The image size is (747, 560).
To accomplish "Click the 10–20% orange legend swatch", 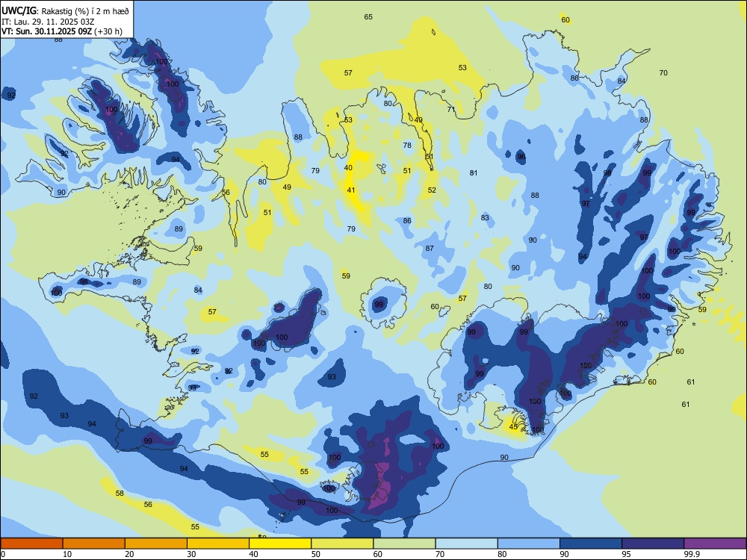I will pyautogui.click(x=94, y=544).
